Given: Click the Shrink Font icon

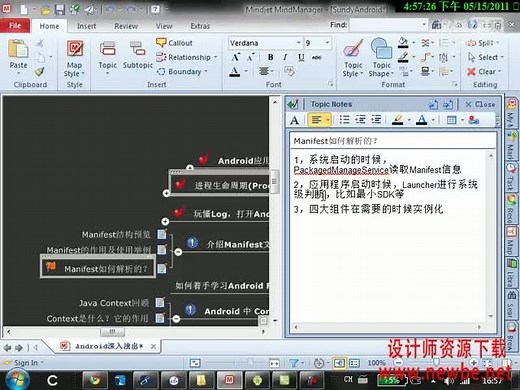Looking at the screenshot, I should [251, 57].
